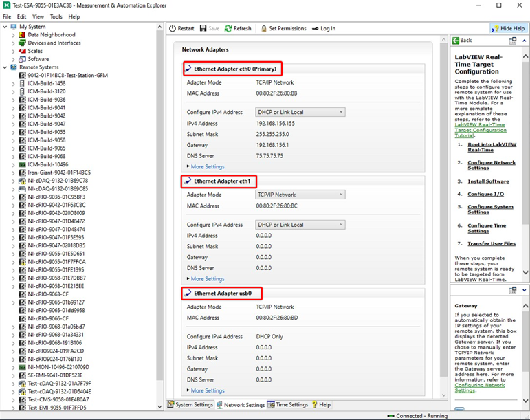Select ICM-Build-10496 device icon
The height and width of the screenshot is (420, 530).
pyautogui.click(x=22, y=164)
